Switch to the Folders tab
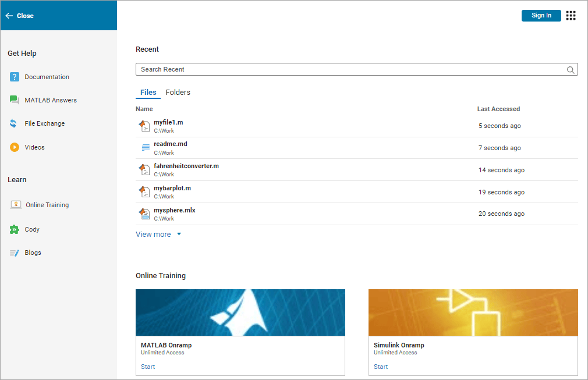Viewport: 588px width, 380px height. [178, 93]
